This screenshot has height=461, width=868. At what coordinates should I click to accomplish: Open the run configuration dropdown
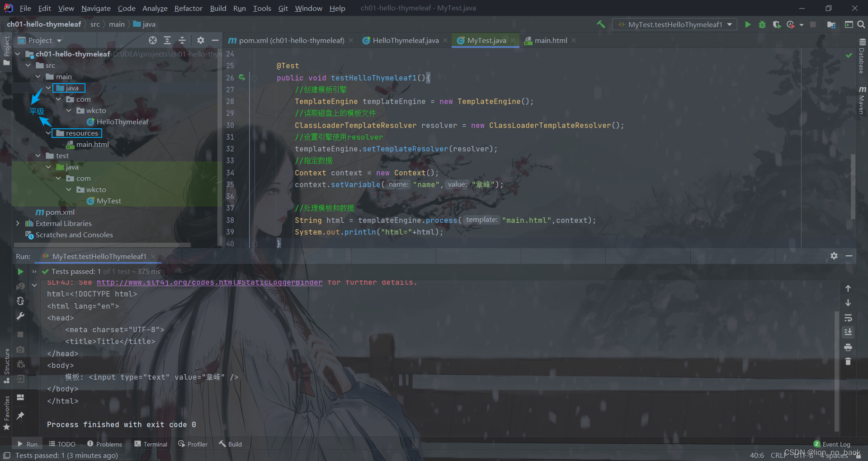675,24
